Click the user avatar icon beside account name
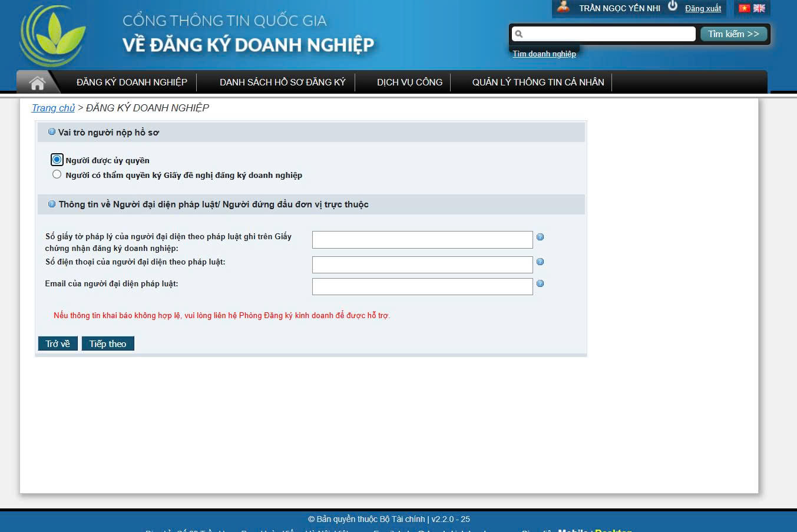Image resolution: width=797 pixels, height=532 pixels. pos(564,7)
